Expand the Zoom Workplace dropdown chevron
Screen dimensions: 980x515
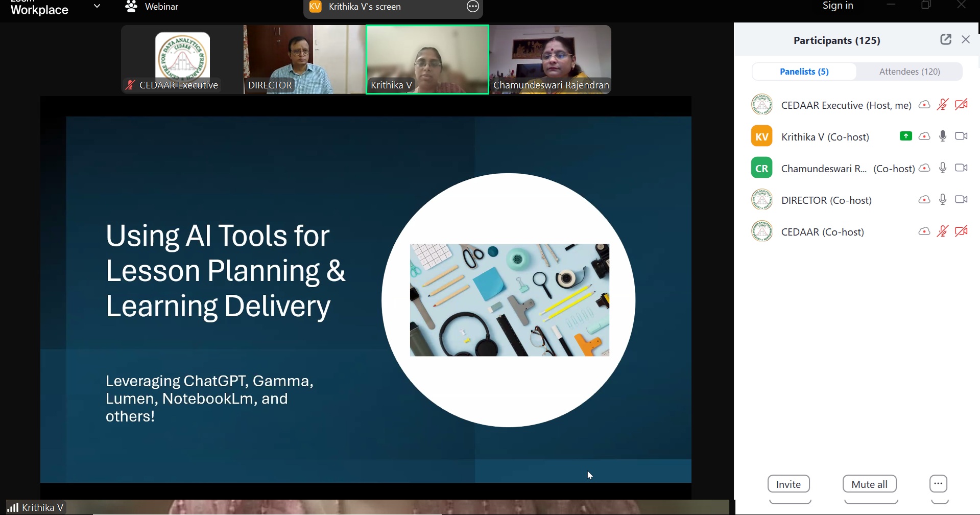click(x=97, y=7)
